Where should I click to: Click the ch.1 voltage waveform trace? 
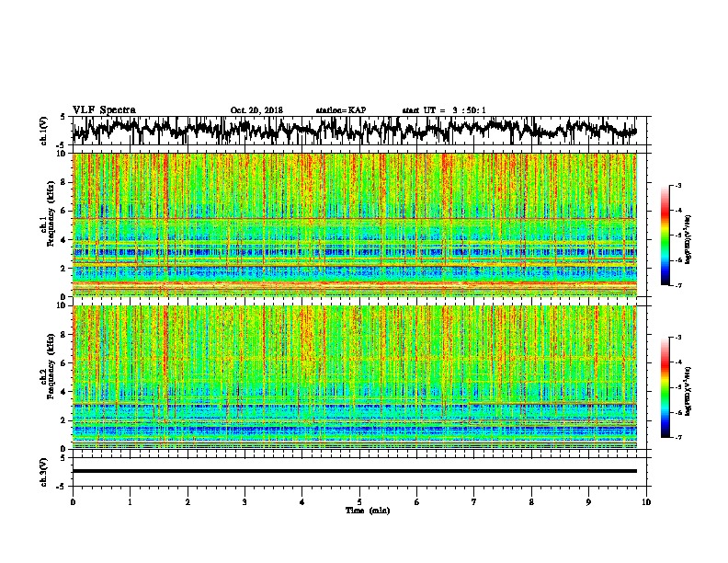(355, 130)
